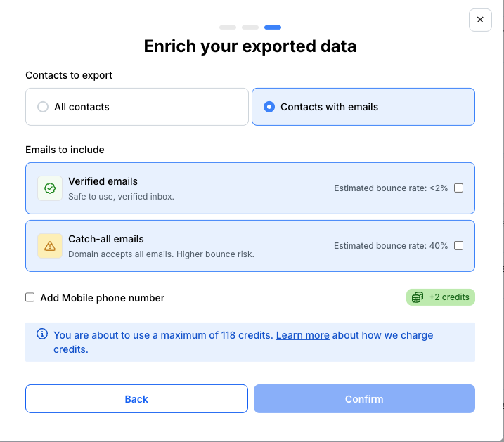Image resolution: width=504 pixels, height=442 pixels.
Task: Check the Verified emails checkbox
Action: click(459, 188)
